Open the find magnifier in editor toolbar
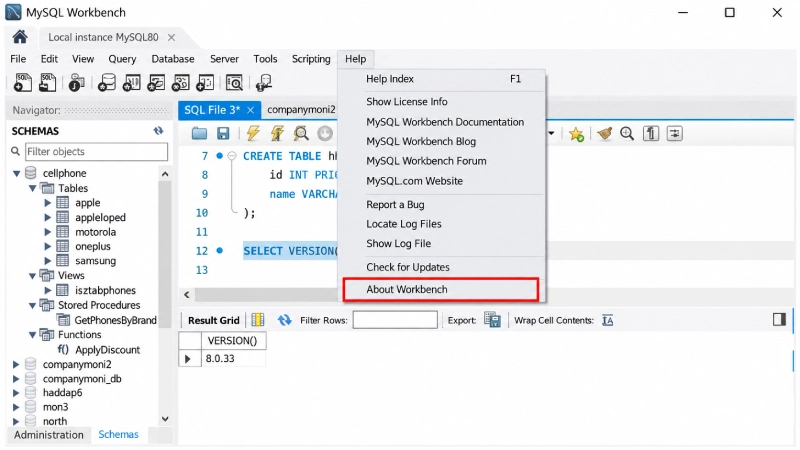The height and width of the screenshot is (450, 800). pyautogui.click(x=627, y=134)
